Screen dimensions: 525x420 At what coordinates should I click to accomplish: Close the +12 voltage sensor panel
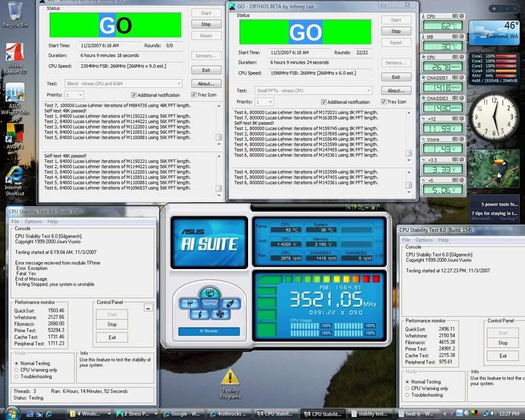pyautogui.click(x=461, y=118)
